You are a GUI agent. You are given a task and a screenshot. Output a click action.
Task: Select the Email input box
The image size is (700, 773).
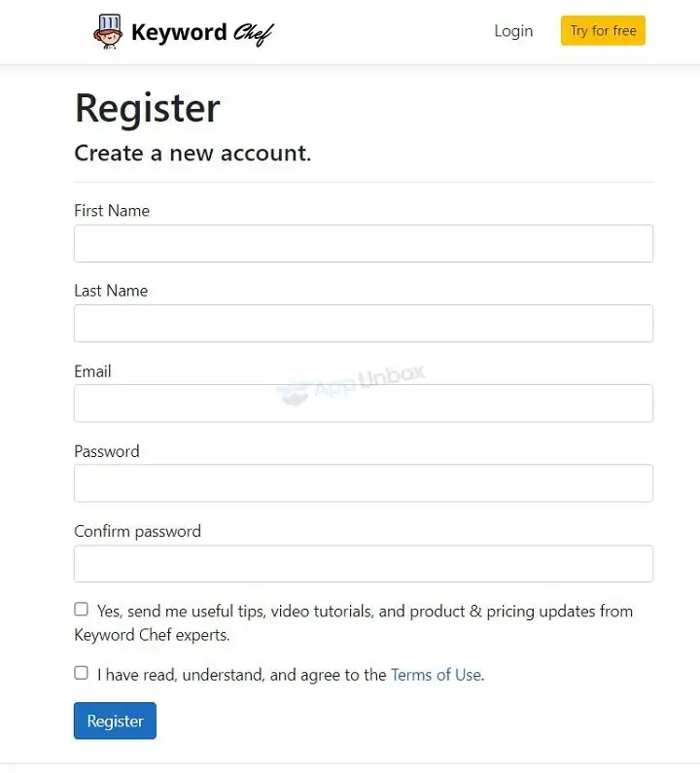[364, 403]
